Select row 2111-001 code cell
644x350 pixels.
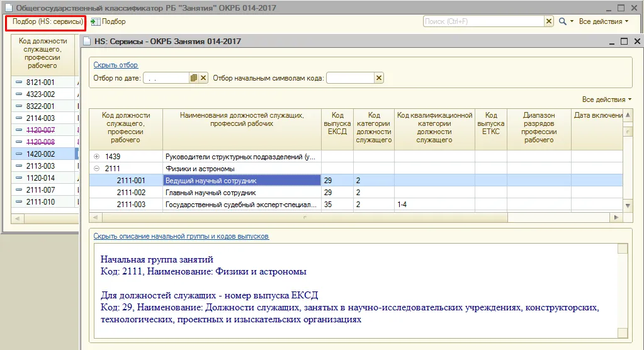[x=126, y=180]
